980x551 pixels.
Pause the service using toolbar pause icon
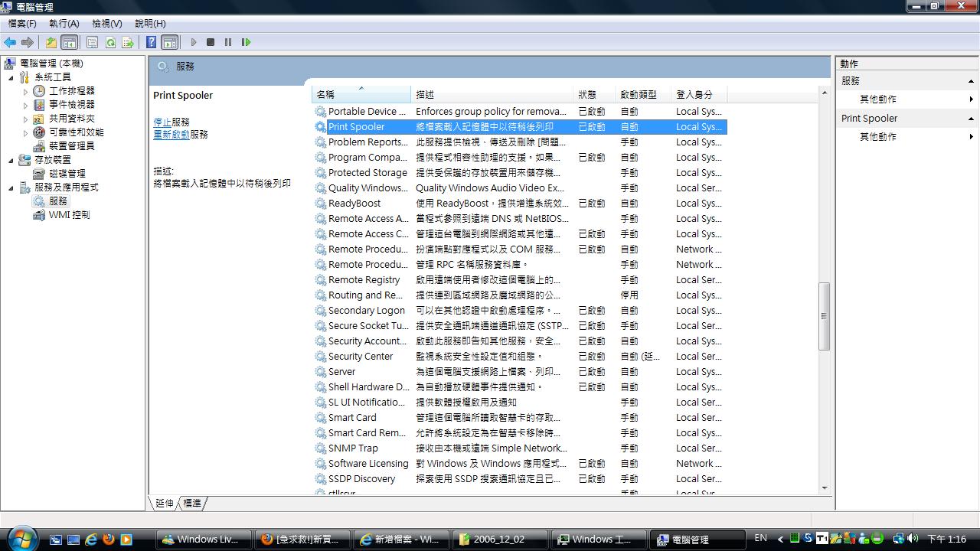pos(228,43)
